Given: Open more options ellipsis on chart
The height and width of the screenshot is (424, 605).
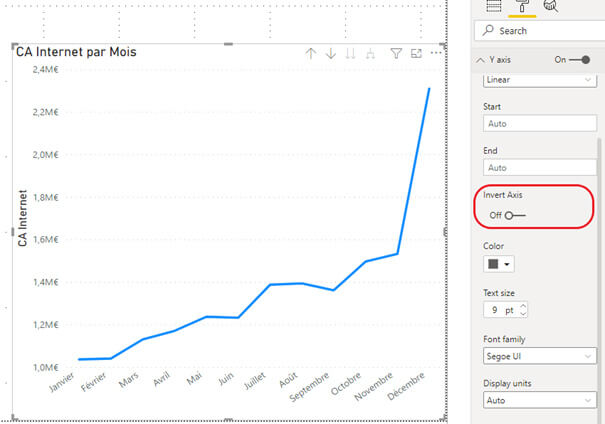Looking at the screenshot, I should [x=436, y=53].
